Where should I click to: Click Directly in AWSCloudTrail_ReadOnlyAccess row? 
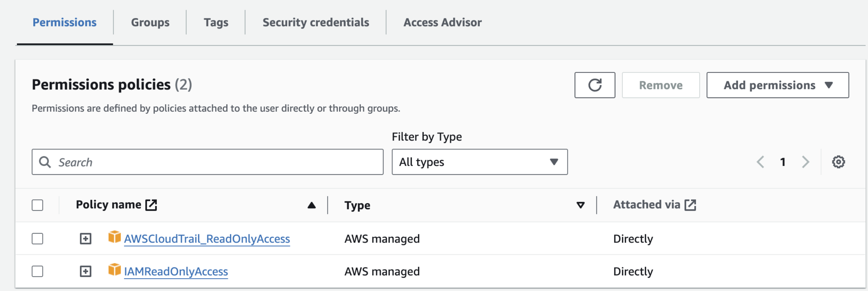(633, 239)
